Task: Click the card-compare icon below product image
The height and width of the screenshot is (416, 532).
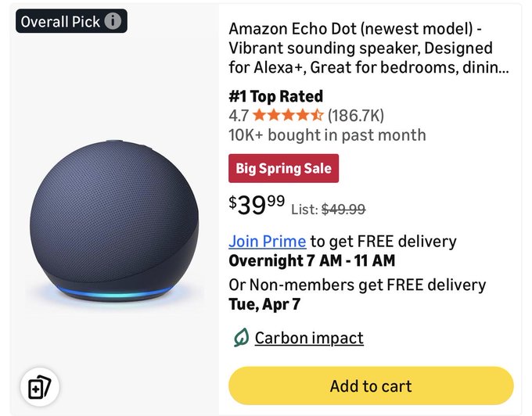Action: point(39,388)
